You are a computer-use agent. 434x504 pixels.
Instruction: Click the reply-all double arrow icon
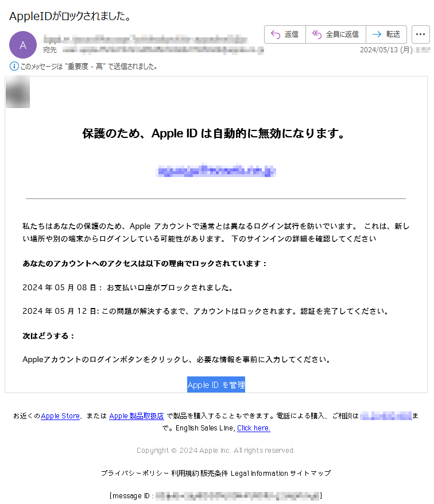point(317,34)
